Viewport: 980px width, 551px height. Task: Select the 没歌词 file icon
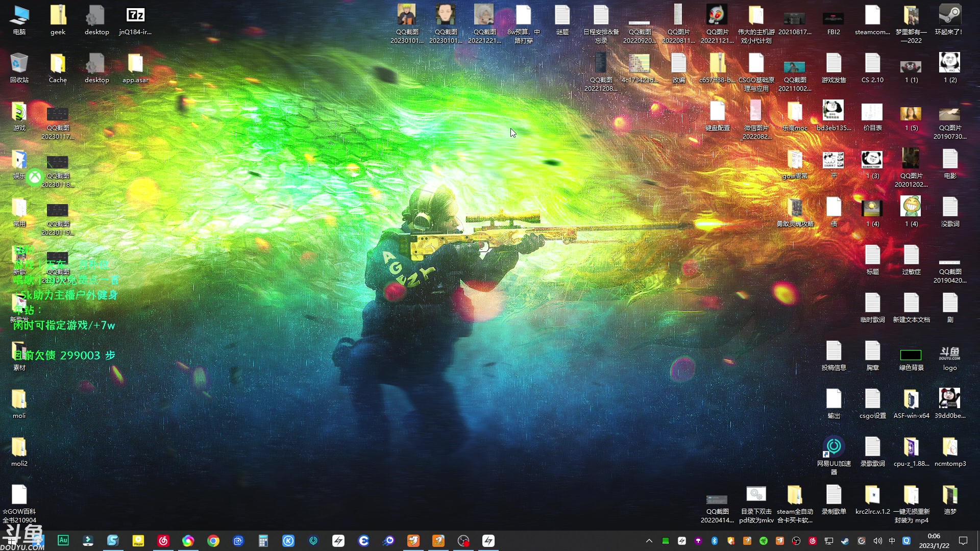coord(950,211)
